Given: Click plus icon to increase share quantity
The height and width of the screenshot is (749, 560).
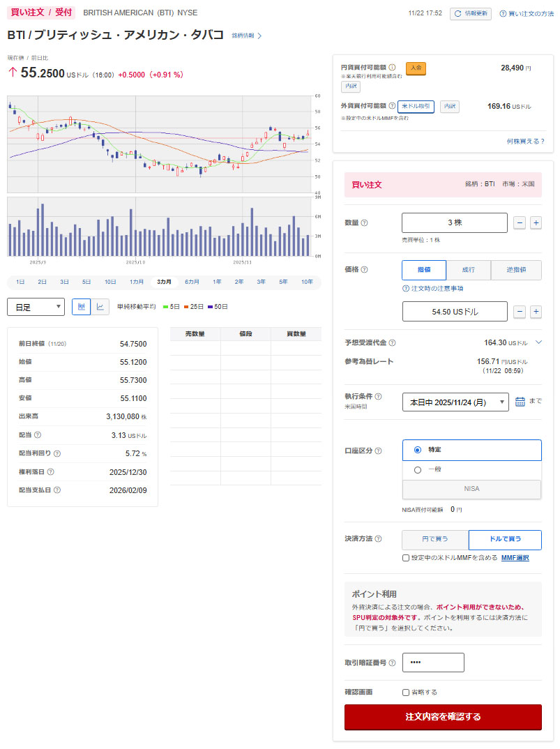Looking at the screenshot, I should pos(536,222).
